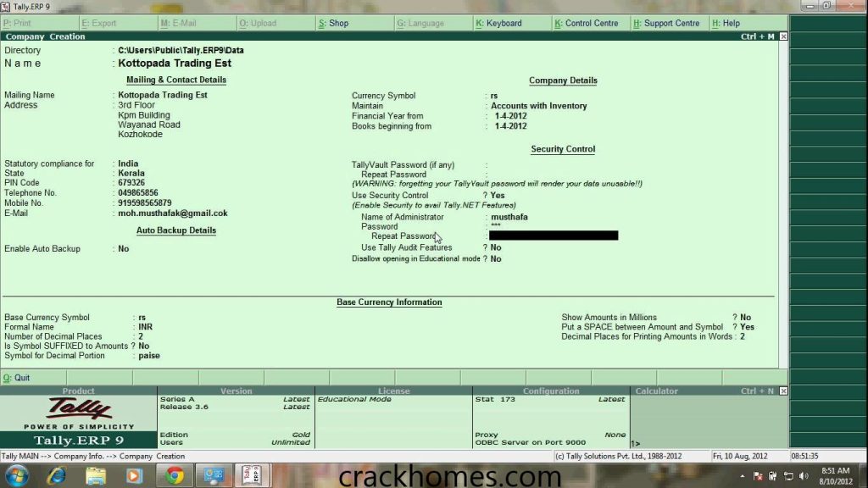The image size is (868, 488).
Task: Click the Base Currency Symbol value rs
Action: point(142,318)
